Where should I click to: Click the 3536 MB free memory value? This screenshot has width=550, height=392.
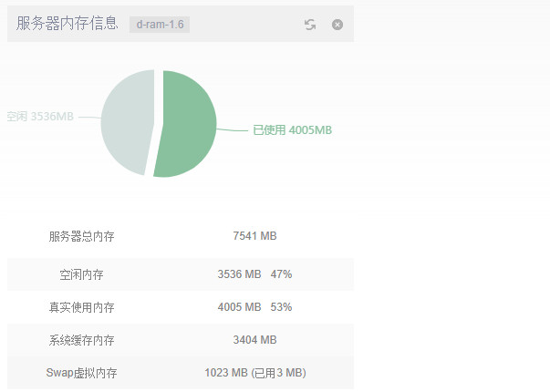click(239, 273)
